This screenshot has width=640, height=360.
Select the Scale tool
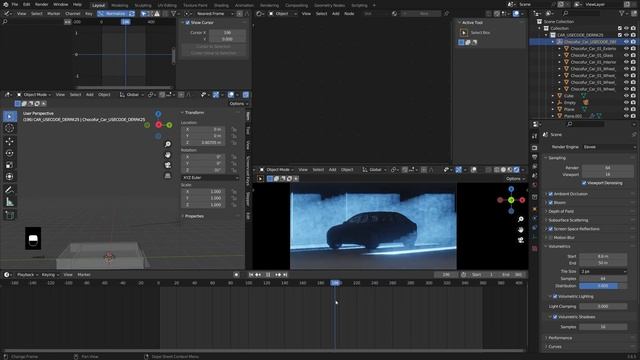click(x=10, y=165)
